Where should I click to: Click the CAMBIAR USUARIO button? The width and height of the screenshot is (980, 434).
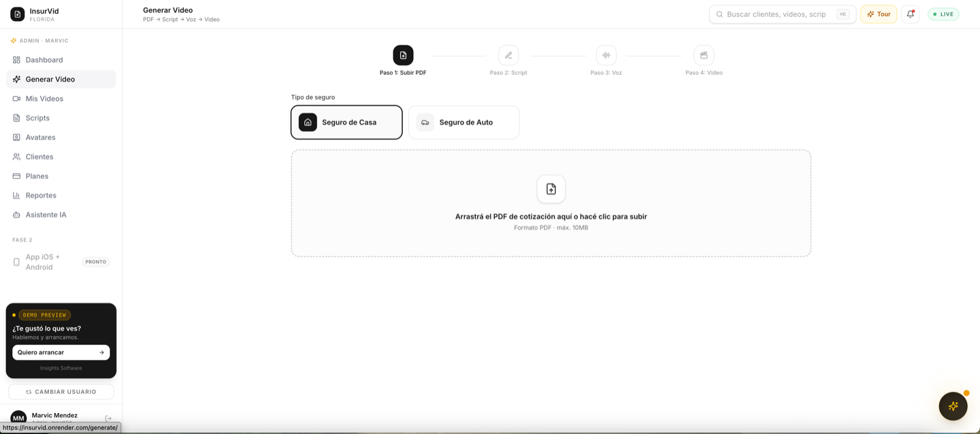[61, 392]
